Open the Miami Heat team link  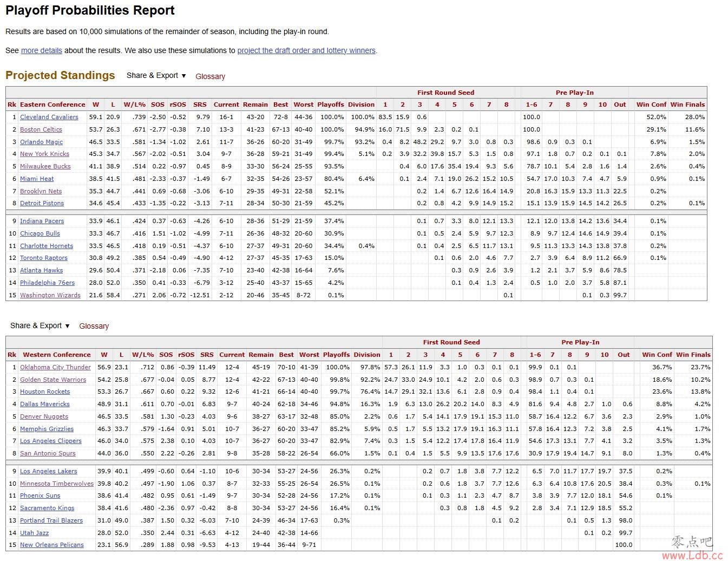pyautogui.click(x=37, y=179)
